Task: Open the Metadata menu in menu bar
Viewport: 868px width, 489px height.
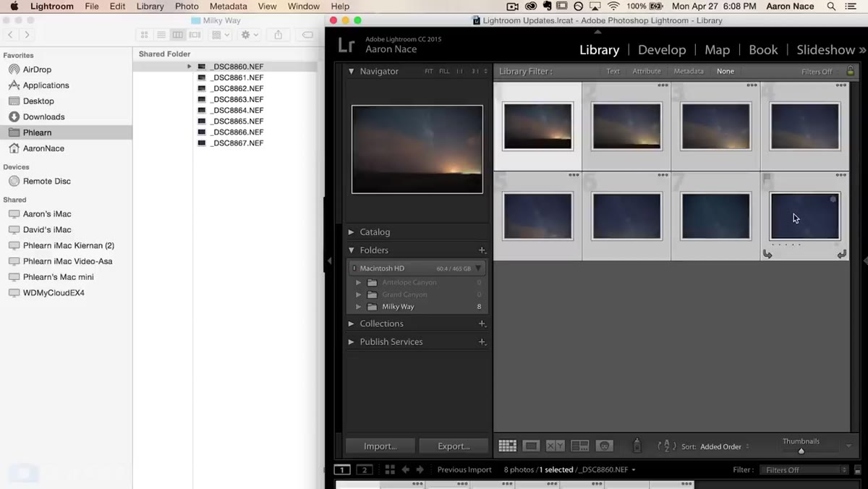Action: click(229, 7)
